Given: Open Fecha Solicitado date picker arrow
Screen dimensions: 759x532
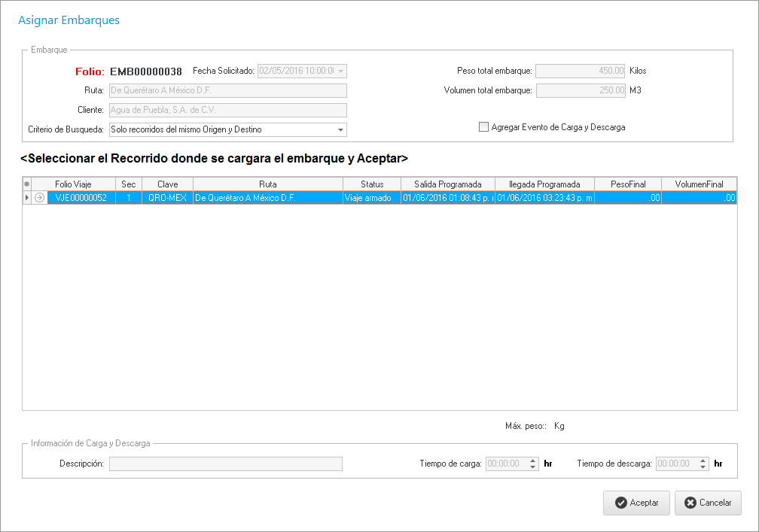Looking at the screenshot, I should pyautogui.click(x=340, y=71).
